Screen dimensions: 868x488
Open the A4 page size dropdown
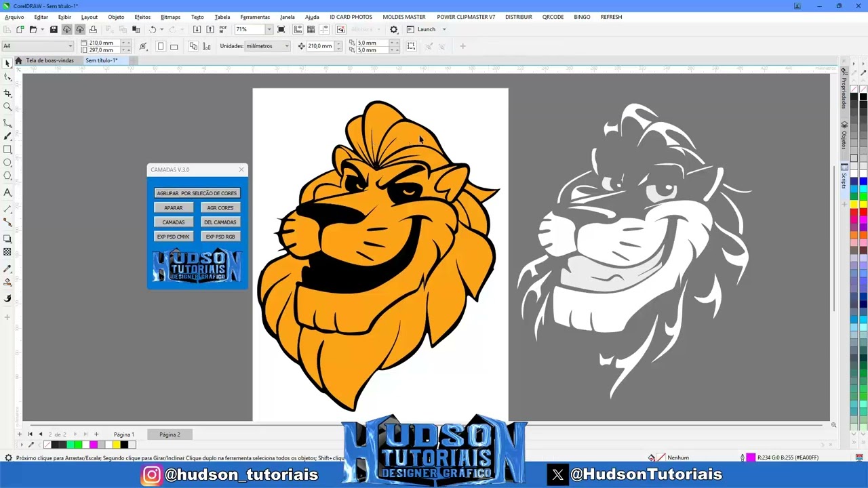click(37, 46)
